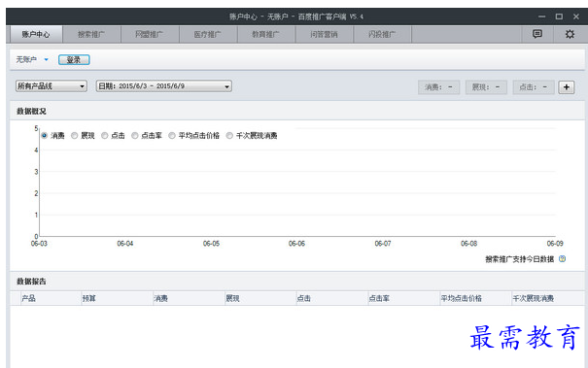Select the 点击 radio button in chart

click(105, 136)
